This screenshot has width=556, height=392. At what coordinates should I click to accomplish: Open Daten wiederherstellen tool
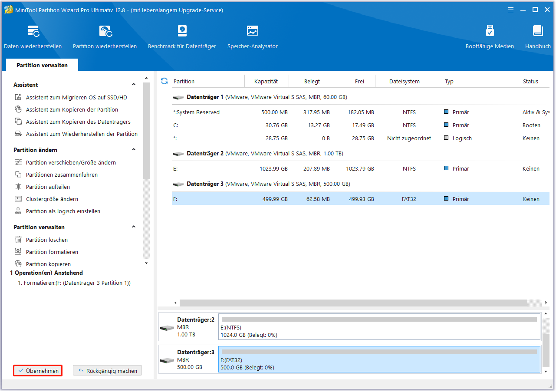33,37
